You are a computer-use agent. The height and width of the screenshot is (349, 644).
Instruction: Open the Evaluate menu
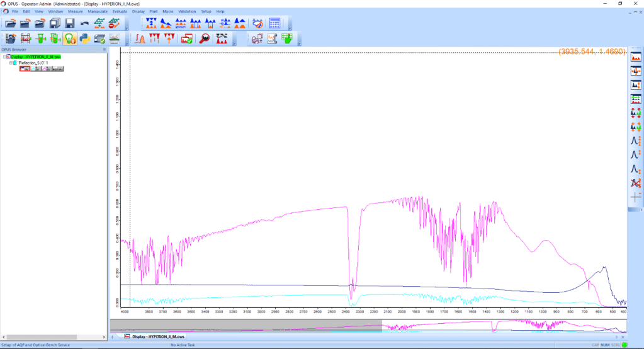tap(120, 11)
